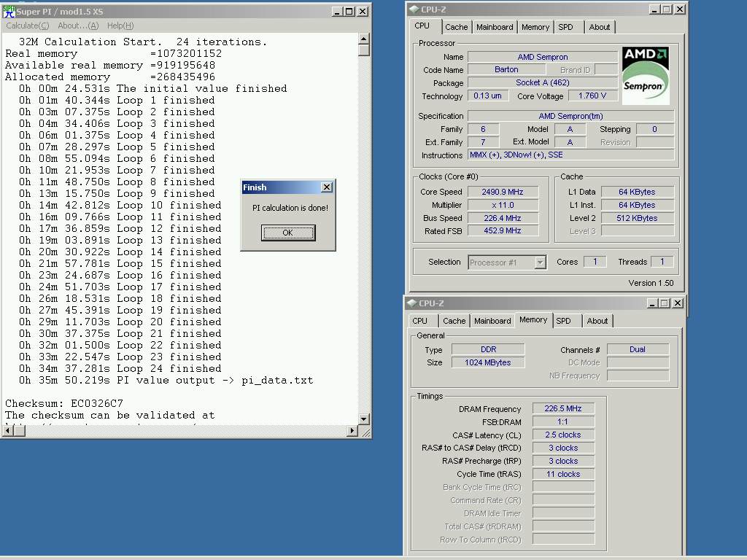747x560 pixels.
Task: Select Memory tab in bottom CPU-Z window
Action: point(533,320)
